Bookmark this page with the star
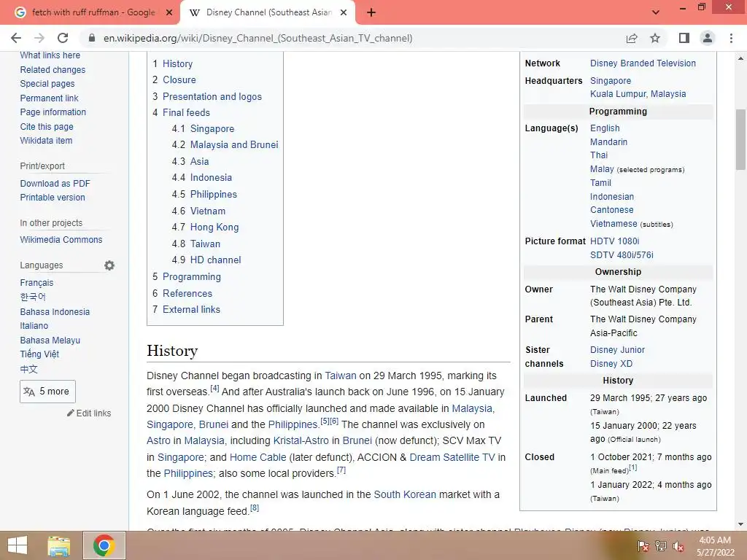 [x=655, y=38]
